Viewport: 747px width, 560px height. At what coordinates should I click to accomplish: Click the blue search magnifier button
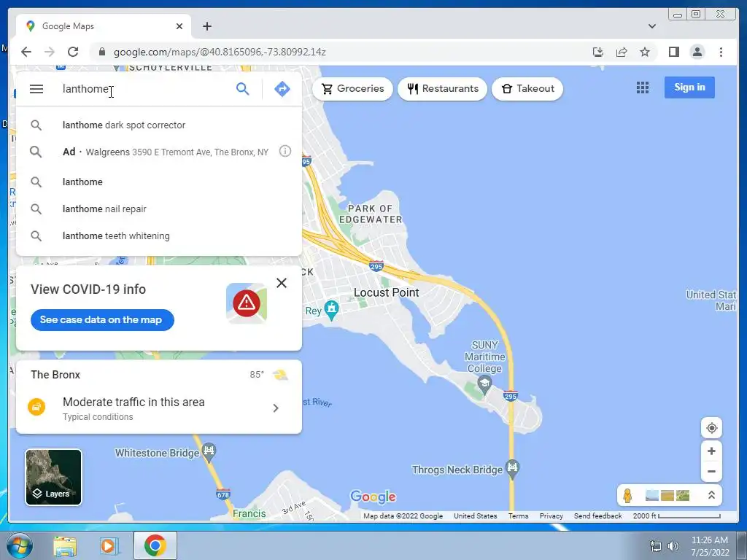pyautogui.click(x=242, y=88)
